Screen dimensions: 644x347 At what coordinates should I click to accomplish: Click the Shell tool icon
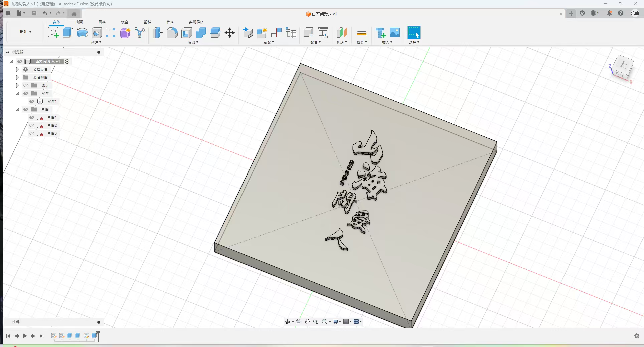186,33
